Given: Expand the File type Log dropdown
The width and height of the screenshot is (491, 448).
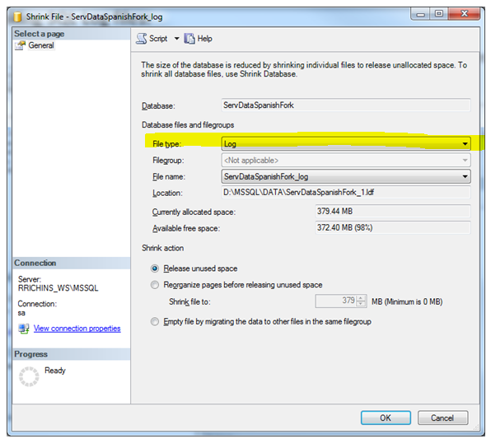Looking at the screenshot, I should 346,143.
